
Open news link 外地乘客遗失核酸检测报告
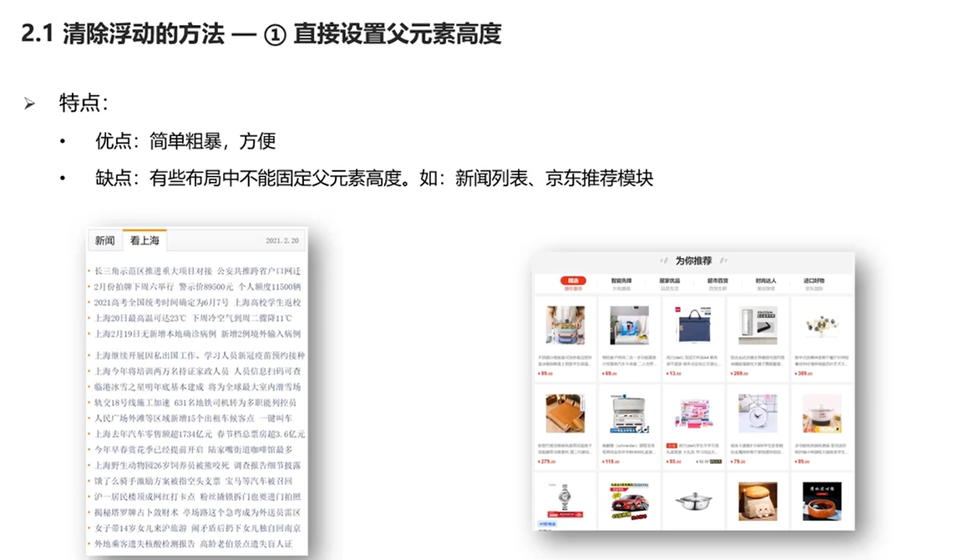coord(144,544)
